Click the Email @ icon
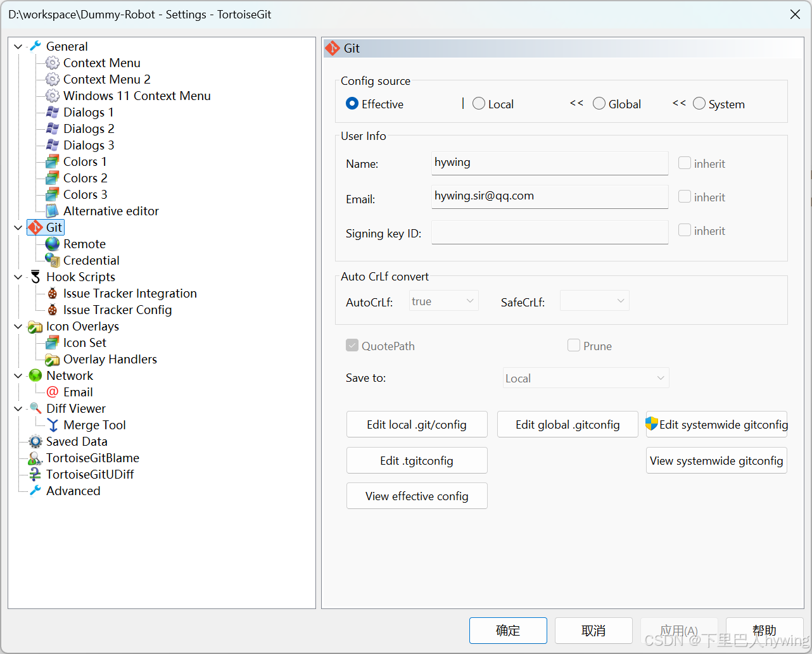The image size is (812, 654). coord(53,392)
